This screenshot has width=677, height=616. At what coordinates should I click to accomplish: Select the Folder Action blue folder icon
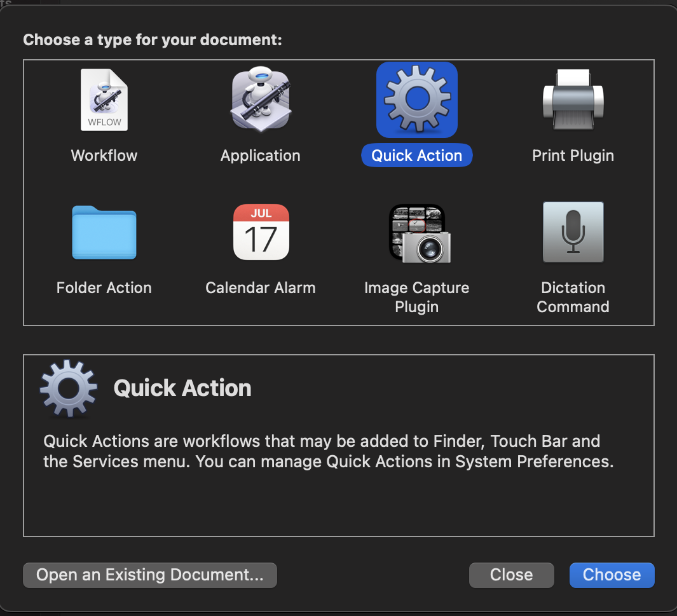point(104,233)
